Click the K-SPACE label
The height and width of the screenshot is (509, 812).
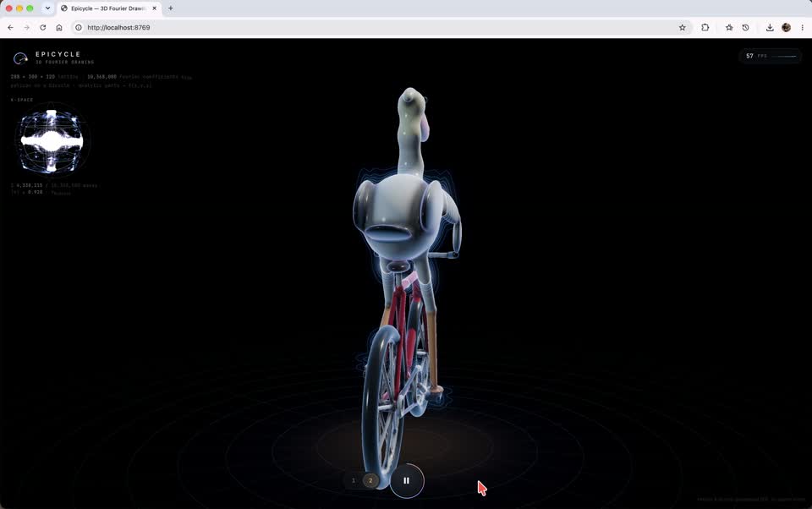[x=22, y=100]
